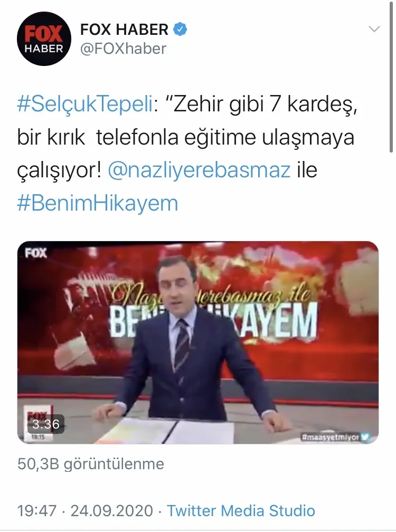This screenshot has width=396, height=532.
Task: Click the 24.09.2020 tweet date
Action: [111, 511]
